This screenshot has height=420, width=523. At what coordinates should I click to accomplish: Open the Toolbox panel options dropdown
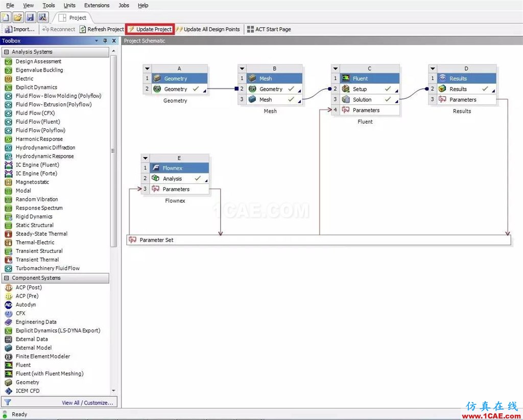click(97, 41)
